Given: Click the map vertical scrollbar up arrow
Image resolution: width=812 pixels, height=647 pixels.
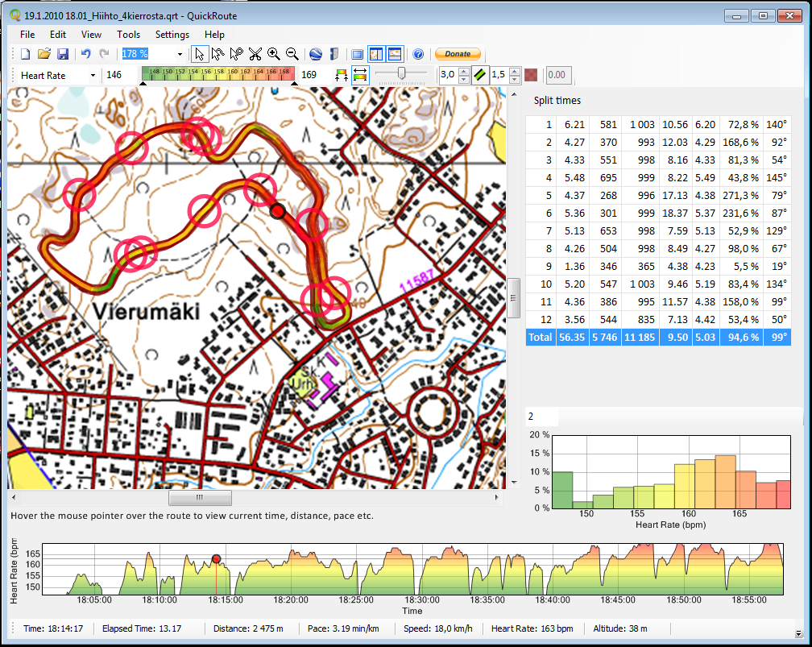Looking at the screenshot, I should [x=514, y=94].
